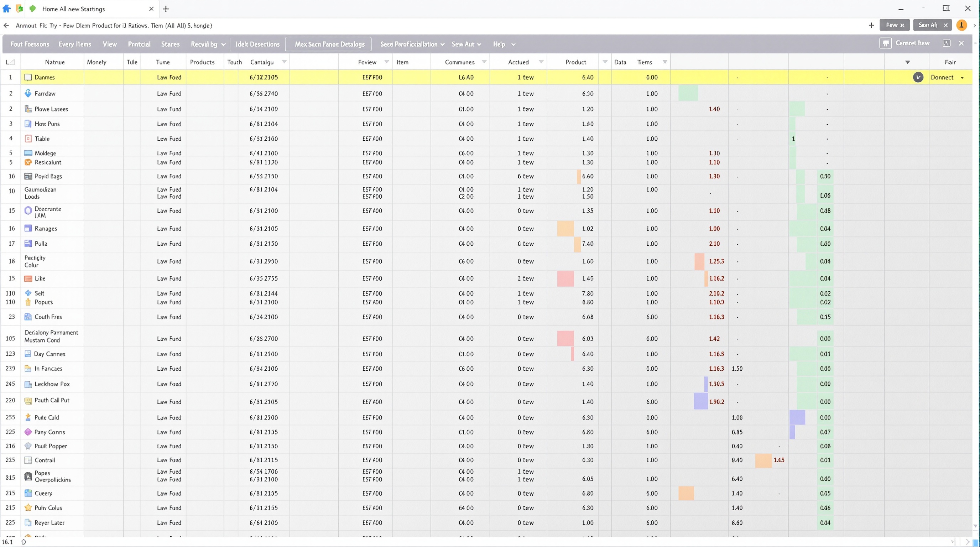Open the Actued column filter arrow

541,62
